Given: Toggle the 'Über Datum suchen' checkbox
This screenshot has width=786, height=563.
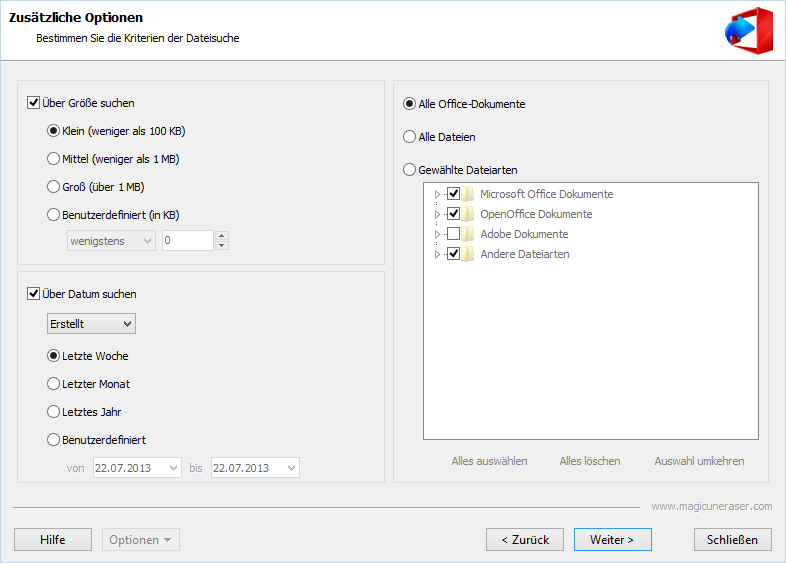Looking at the screenshot, I should pos(33,294).
